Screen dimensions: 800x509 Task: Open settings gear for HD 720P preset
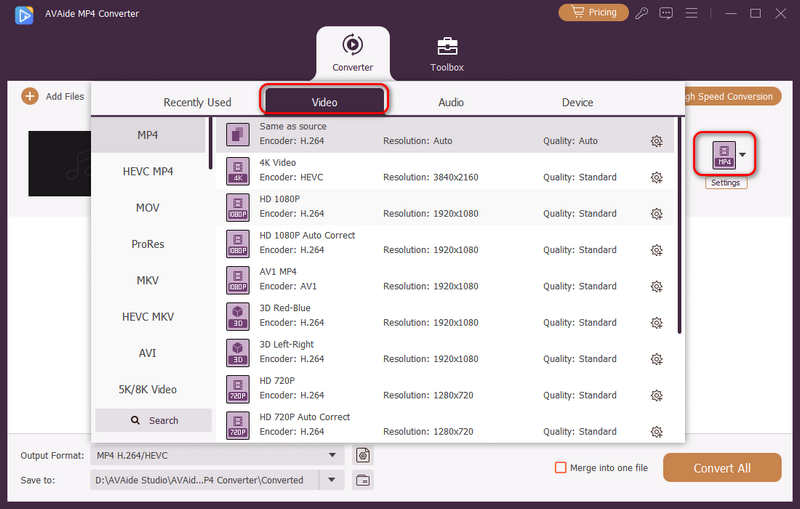[656, 395]
